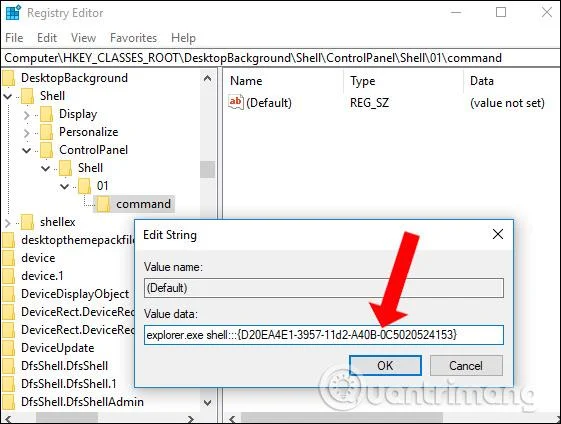Click inside the Value data field
Viewport: 561px width, 424px height.
(324, 335)
